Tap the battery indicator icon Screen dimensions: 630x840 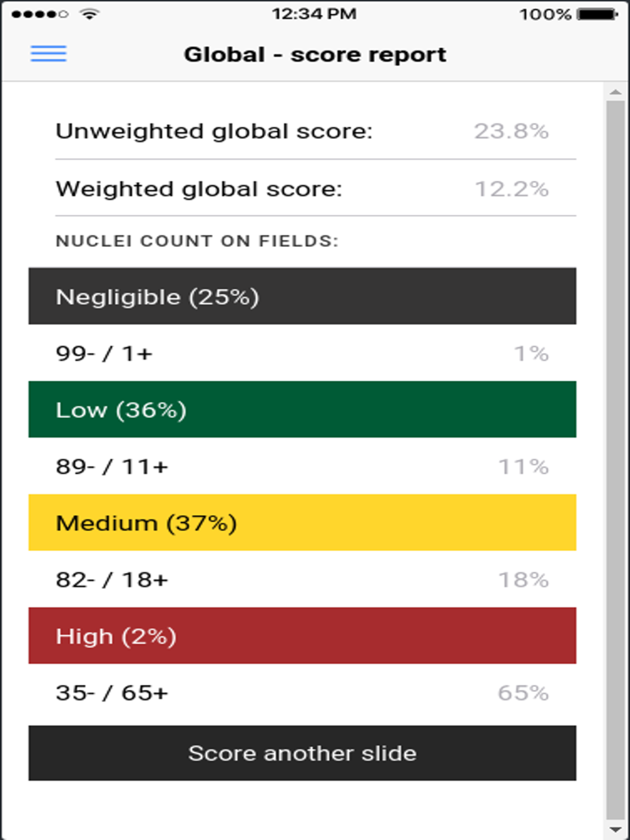[597, 14]
